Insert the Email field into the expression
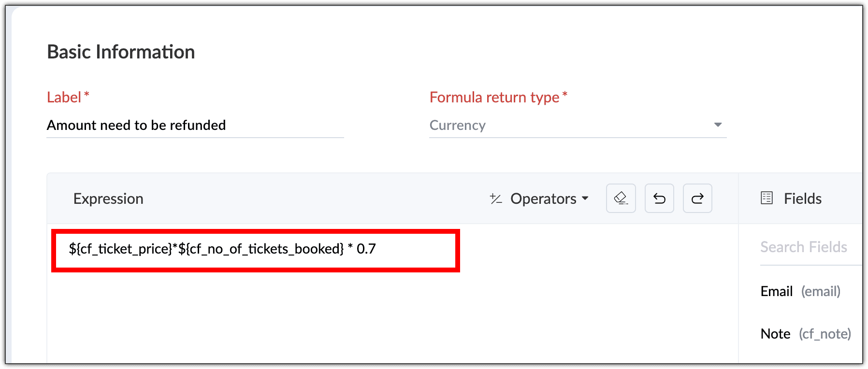This screenshot has width=868, height=369. pos(777,291)
